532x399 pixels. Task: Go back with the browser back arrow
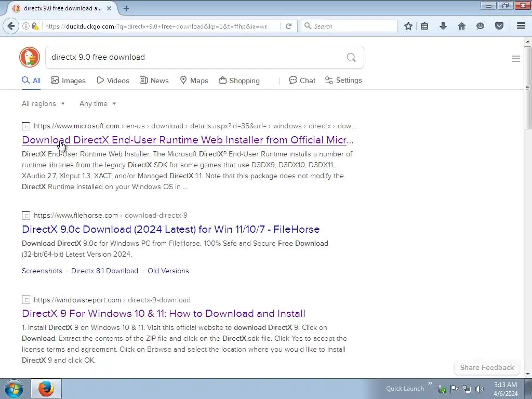[x=11, y=26]
